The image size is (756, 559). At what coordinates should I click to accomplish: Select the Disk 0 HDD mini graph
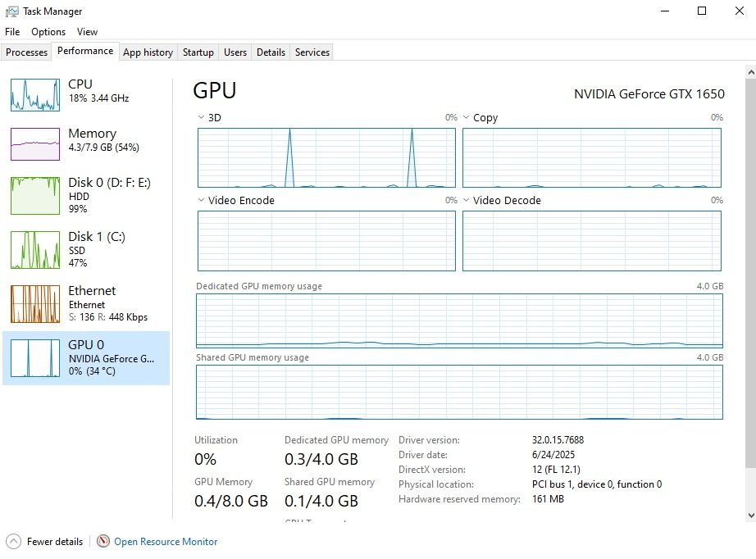pos(35,196)
